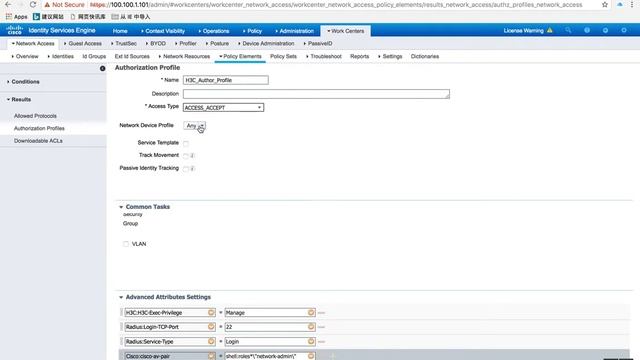Image resolution: width=640 pixels, height=360 pixels.
Task: Click the Description text box
Action: tap(316, 94)
